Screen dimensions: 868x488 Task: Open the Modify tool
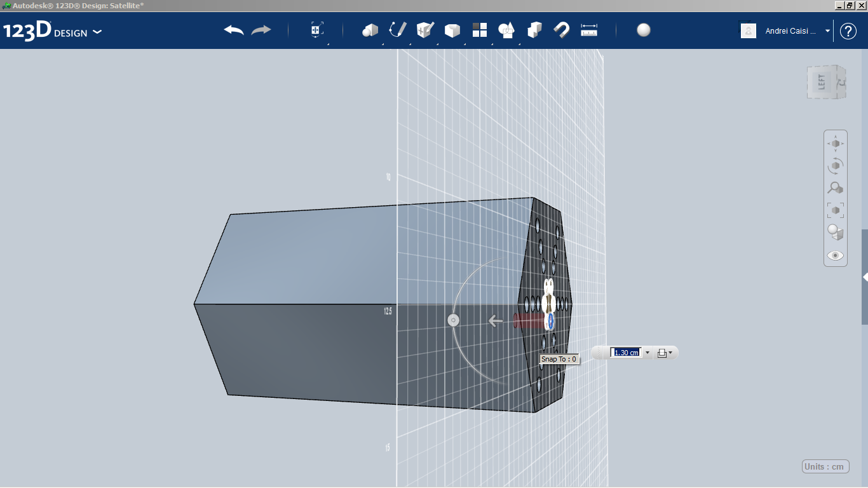[452, 30]
